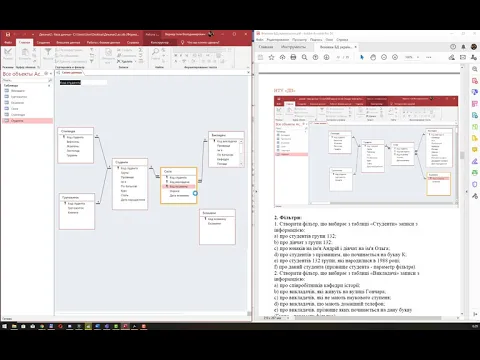The width and height of the screenshot is (480, 360).
Task: Click the send by email envelope icon in Acrobat
Action: (x=463, y=57)
